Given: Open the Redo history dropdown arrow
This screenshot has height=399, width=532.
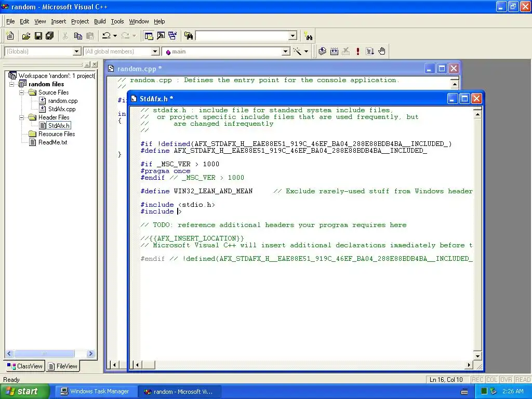Looking at the screenshot, I should 135,36.
